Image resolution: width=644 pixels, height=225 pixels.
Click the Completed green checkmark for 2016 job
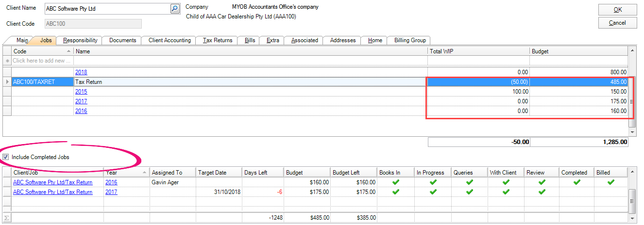coord(576,182)
